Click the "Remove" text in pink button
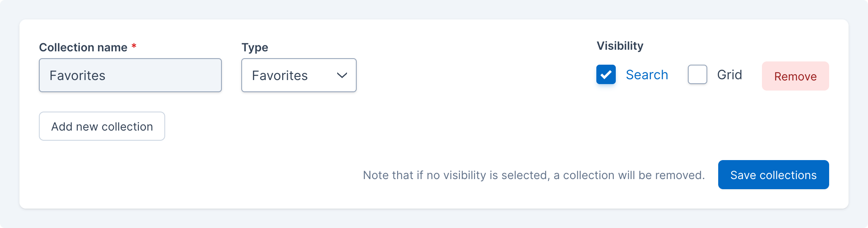This screenshot has height=228, width=868. (x=795, y=76)
